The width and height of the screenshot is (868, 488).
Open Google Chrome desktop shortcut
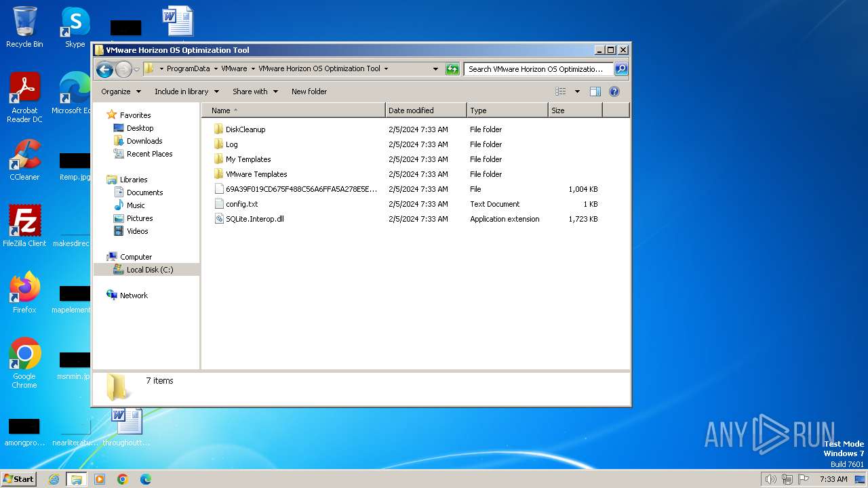tap(24, 363)
